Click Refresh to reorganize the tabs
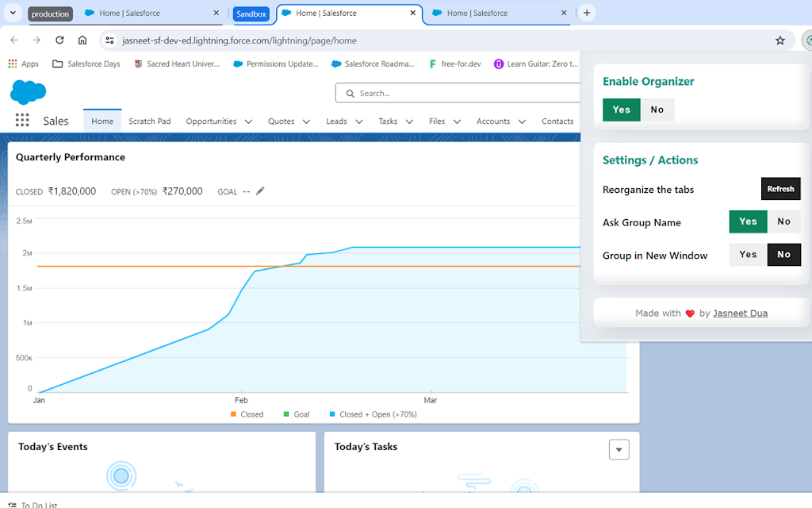Viewport: 812px width, 508px height. point(780,189)
